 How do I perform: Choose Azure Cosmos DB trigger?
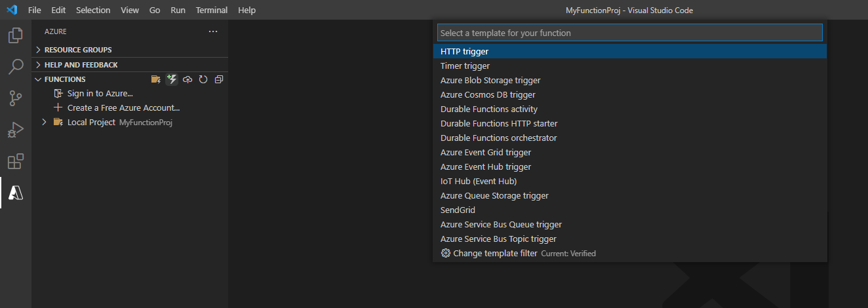tap(629, 94)
